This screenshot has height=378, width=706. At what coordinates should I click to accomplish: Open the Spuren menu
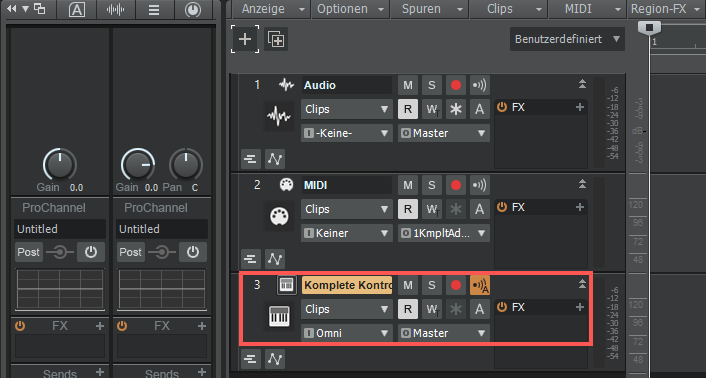429,9
